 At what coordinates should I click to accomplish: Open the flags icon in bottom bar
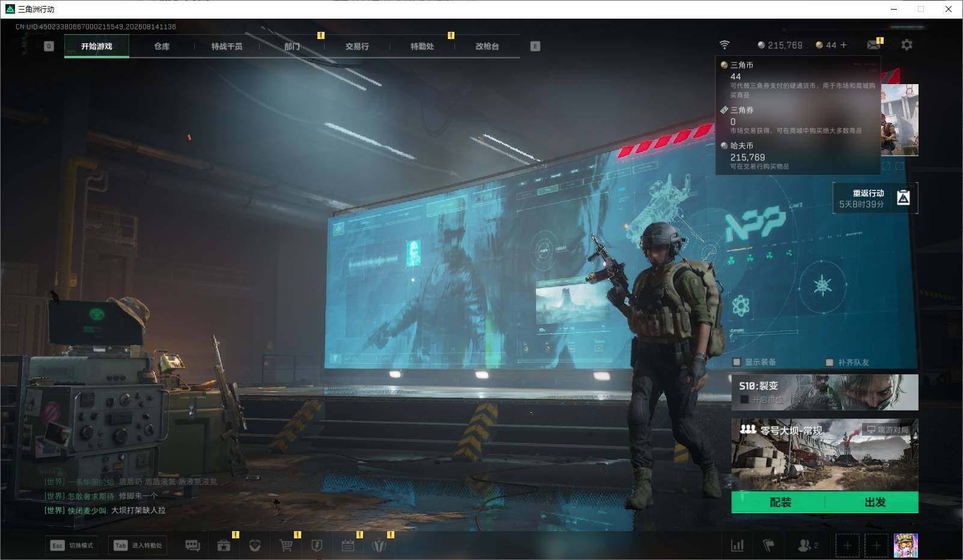[x=768, y=546]
